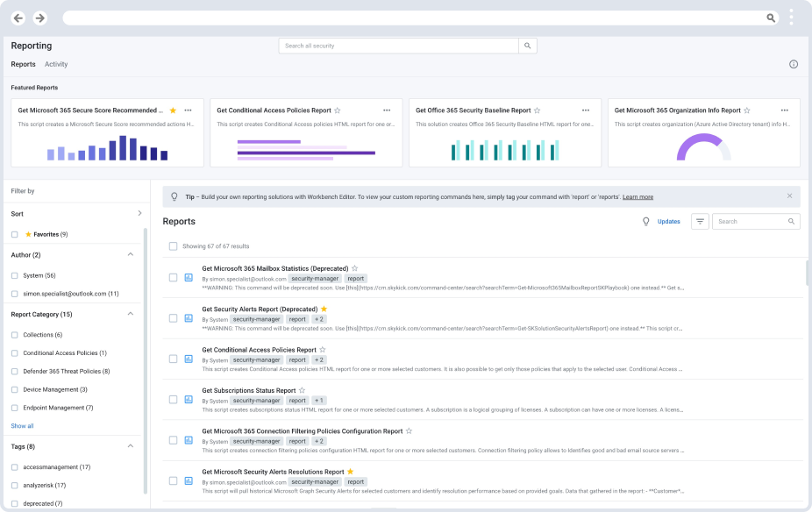812x512 pixels.
Task: Unstar the Security Alerts Report (Deprecated)
Action: tap(324, 309)
